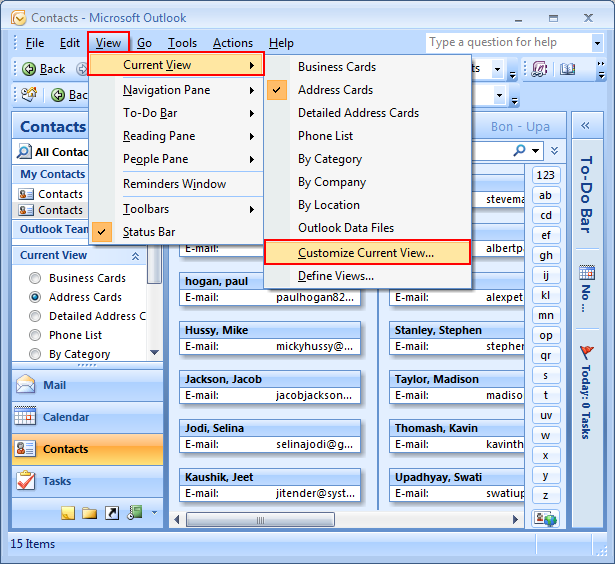Viewport: 615px width, 564px height.
Task: Open the File menu
Action: click(35, 43)
